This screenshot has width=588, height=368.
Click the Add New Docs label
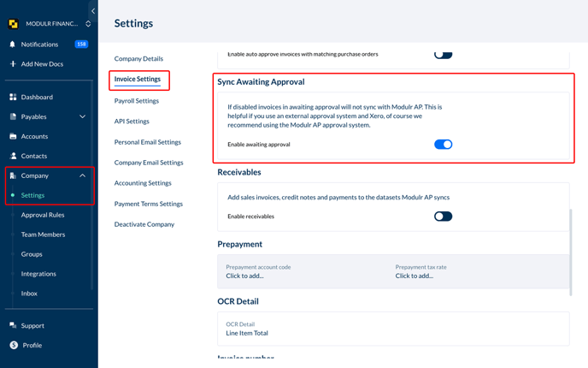click(x=42, y=64)
